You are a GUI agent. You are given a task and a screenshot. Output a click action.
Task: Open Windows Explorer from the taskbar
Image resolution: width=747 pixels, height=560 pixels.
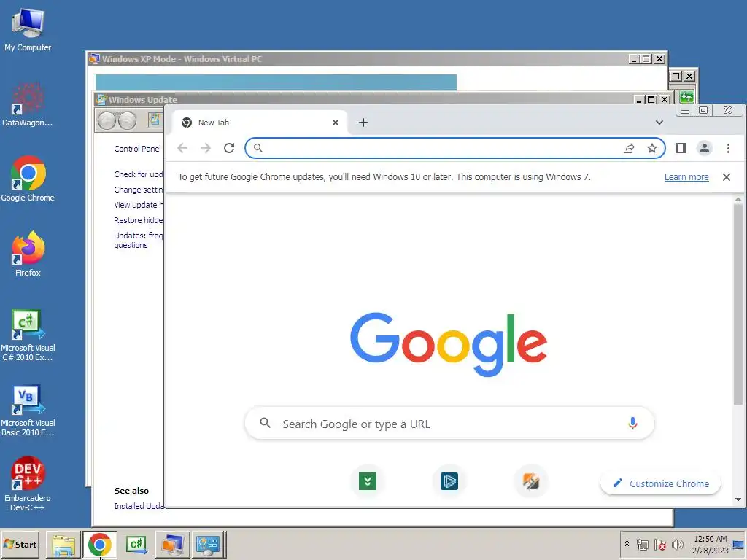coord(63,545)
